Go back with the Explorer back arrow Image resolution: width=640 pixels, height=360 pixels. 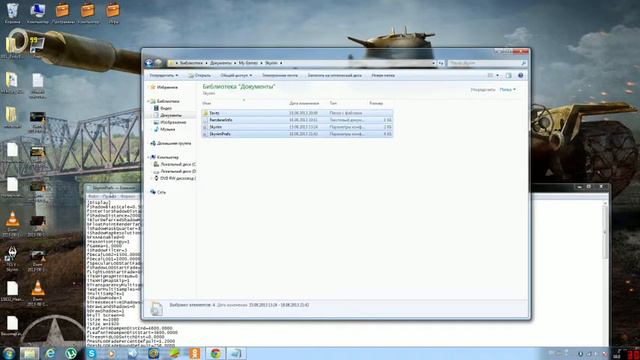pyautogui.click(x=149, y=63)
